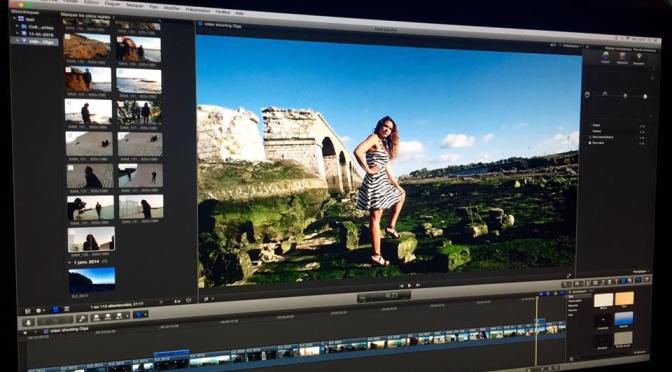The width and height of the screenshot is (672, 372).
Task: Open the Modifier menu
Action: (x=172, y=8)
